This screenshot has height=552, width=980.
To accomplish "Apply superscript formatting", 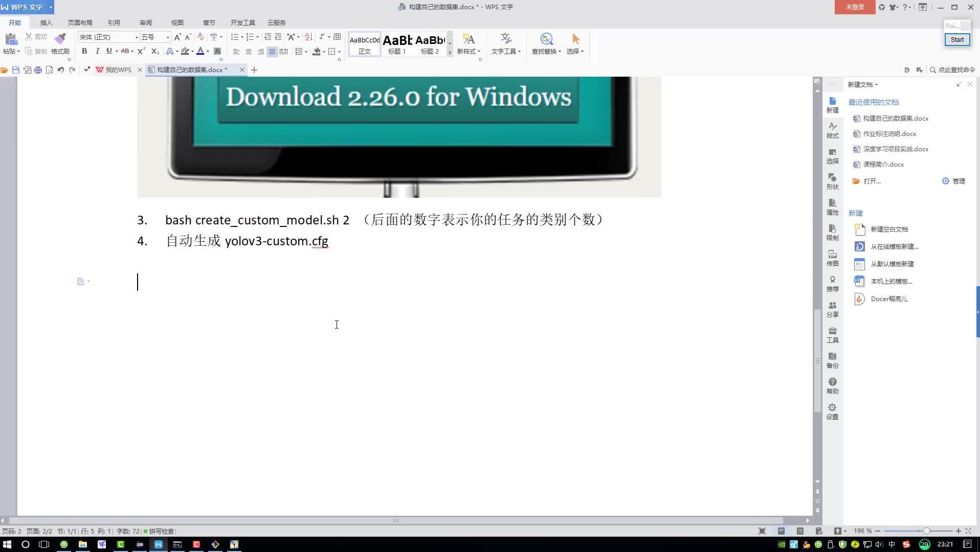I will (141, 51).
